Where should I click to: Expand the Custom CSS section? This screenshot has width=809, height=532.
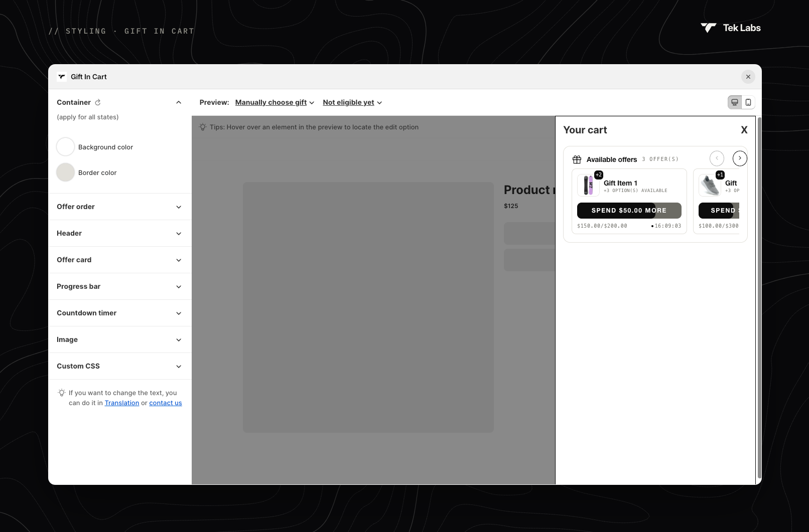[x=120, y=366]
